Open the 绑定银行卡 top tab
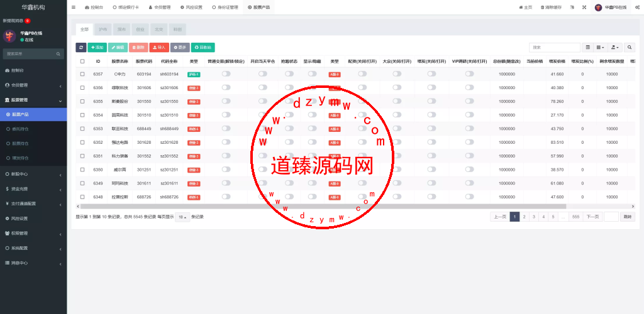 pyautogui.click(x=126, y=8)
